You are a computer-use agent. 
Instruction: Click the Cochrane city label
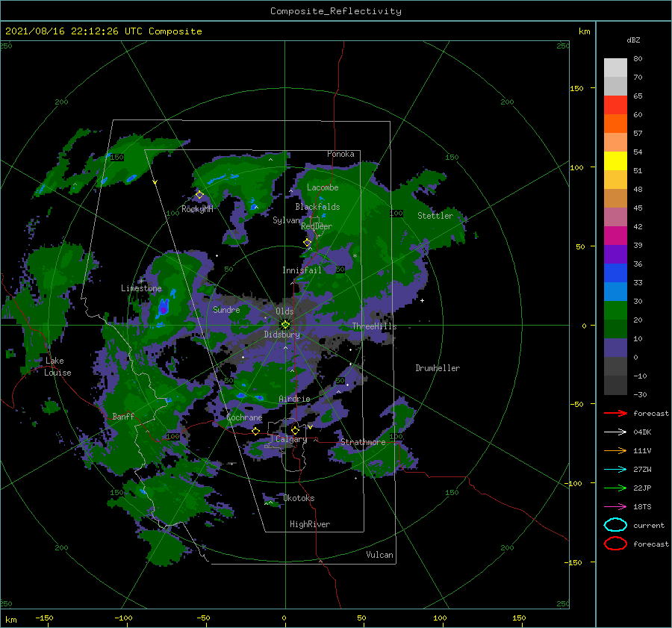pos(244,417)
